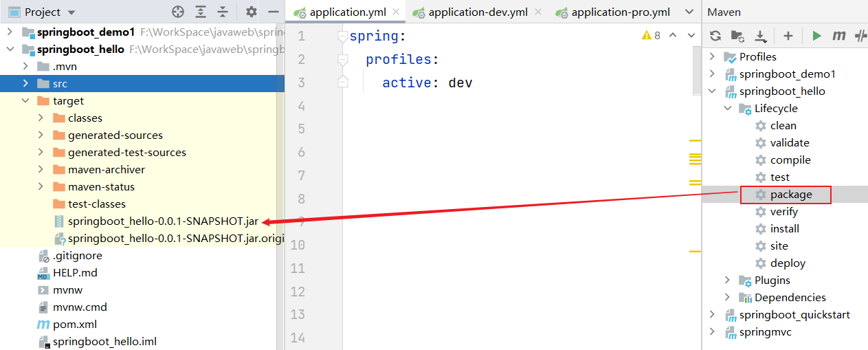Reload All Maven Projects
This screenshot has height=350, width=868.
coord(715,36)
